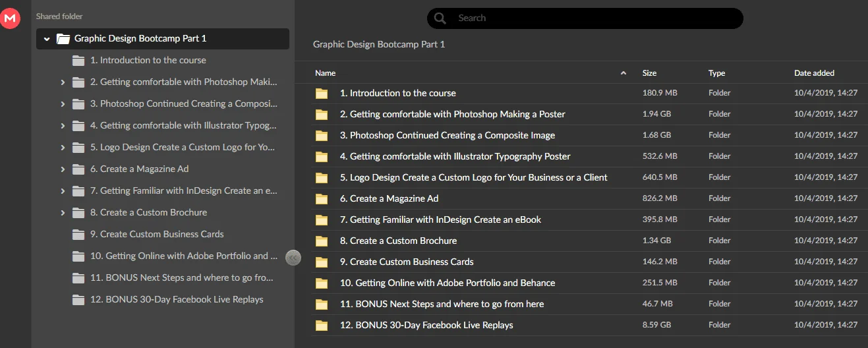Select tree item 1. Introduction to the course
The image size is (868, 348).
tap(148, 60)
